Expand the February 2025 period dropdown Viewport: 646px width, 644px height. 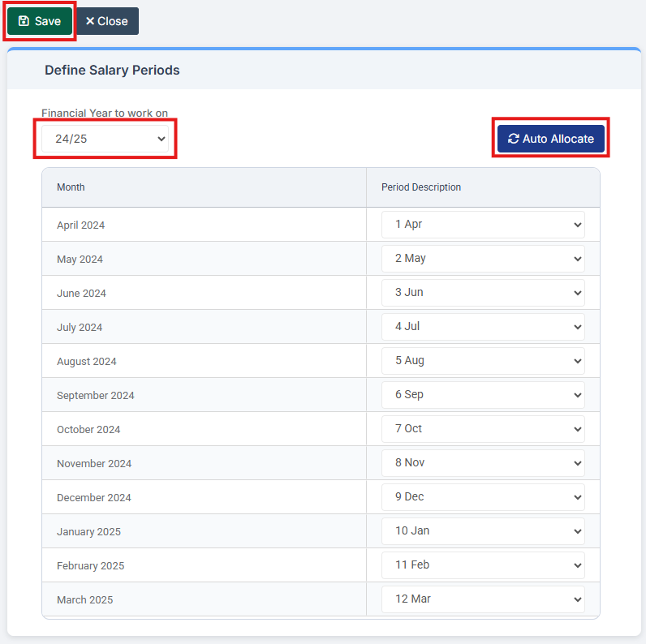[483, 565]
